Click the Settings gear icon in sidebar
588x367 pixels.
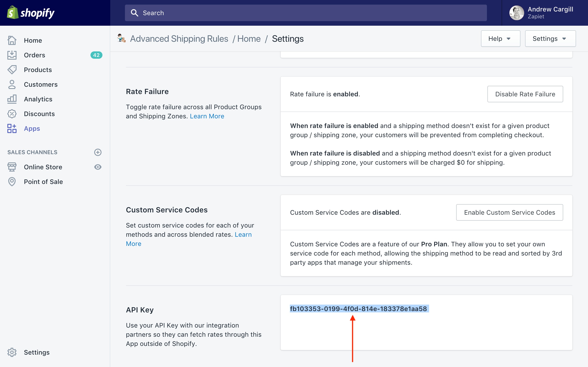[12, 352]
